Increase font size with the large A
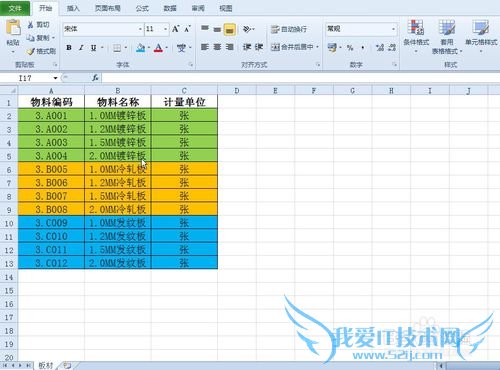 coord(176,29)
